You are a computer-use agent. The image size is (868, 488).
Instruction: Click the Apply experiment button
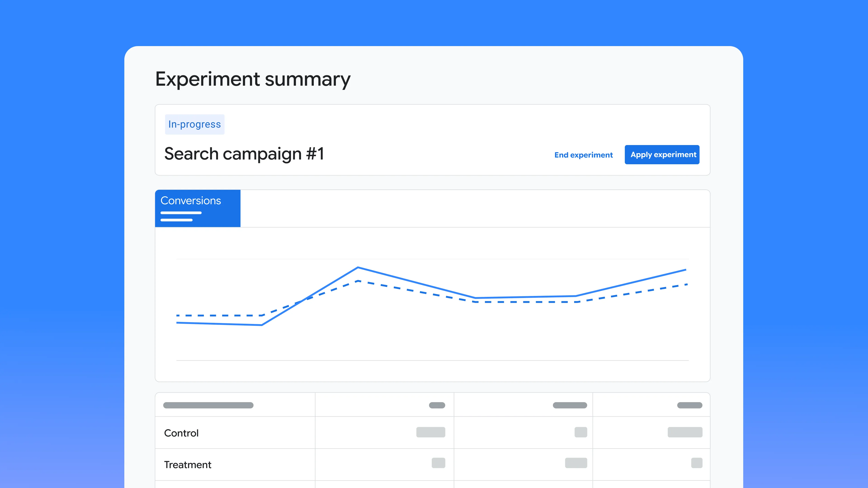(662, 155)
